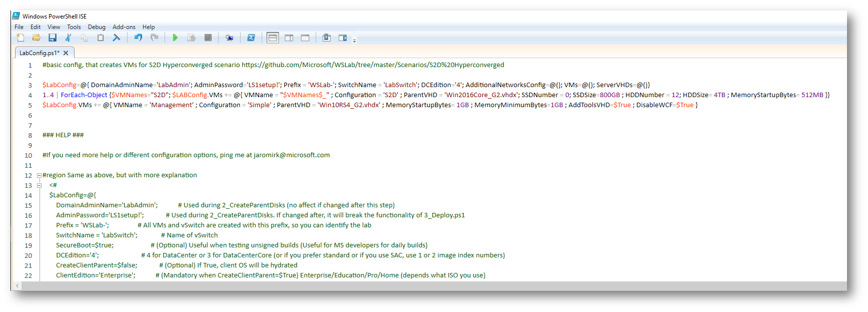Open the toolbar overflow options arrow

355,41
